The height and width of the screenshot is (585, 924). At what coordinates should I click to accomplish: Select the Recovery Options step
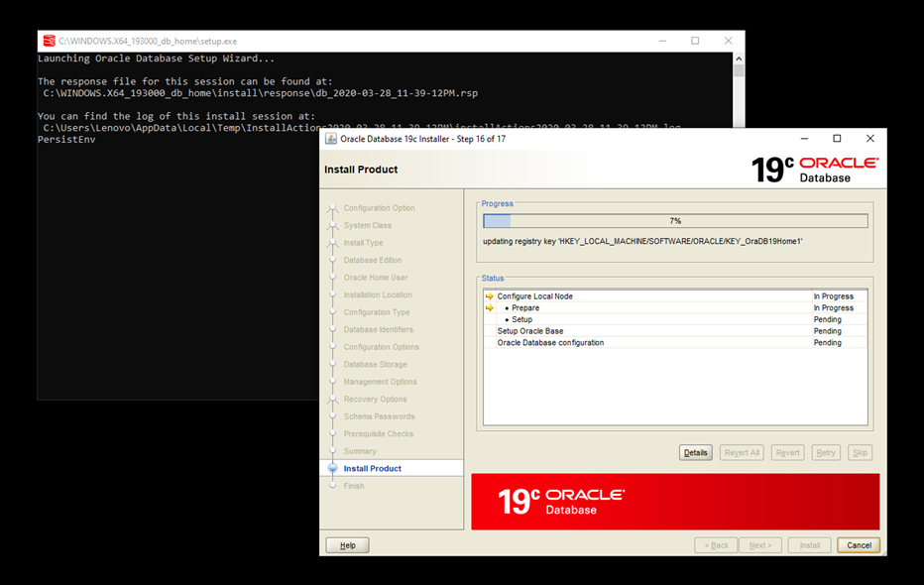point(375,399)
